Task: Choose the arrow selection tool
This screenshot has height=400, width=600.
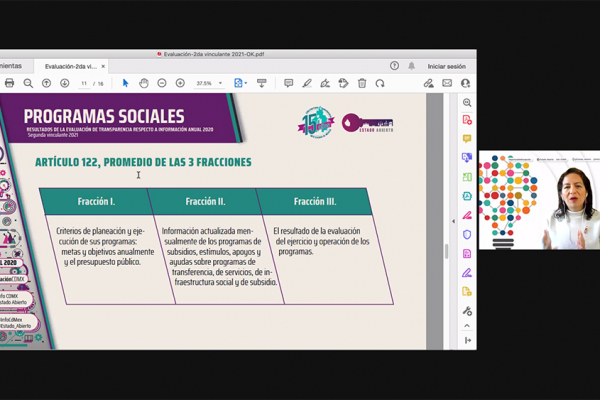Action: coord(125,83)
